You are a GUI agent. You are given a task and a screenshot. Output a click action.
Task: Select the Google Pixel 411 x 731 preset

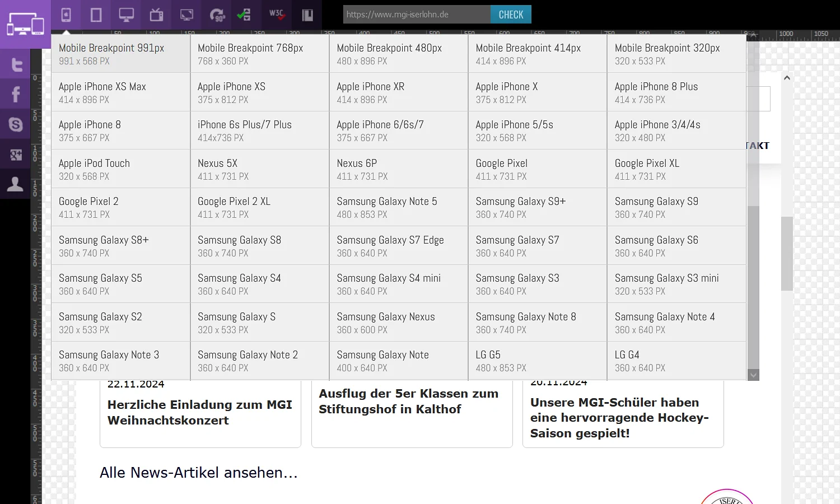click(x=538, y=169)
